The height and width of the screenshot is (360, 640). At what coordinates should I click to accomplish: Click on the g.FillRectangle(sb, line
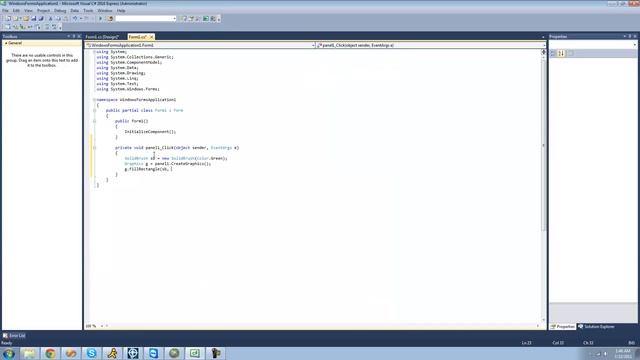[x=148, y=169]
